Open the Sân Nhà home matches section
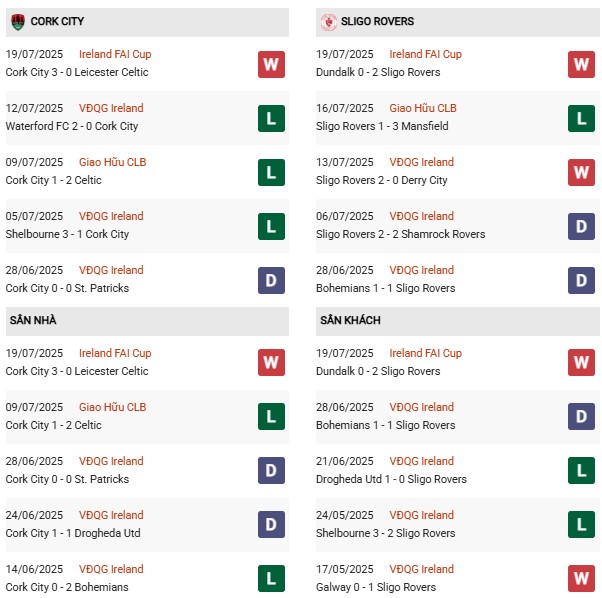602x598 pixels. point(33,320)
